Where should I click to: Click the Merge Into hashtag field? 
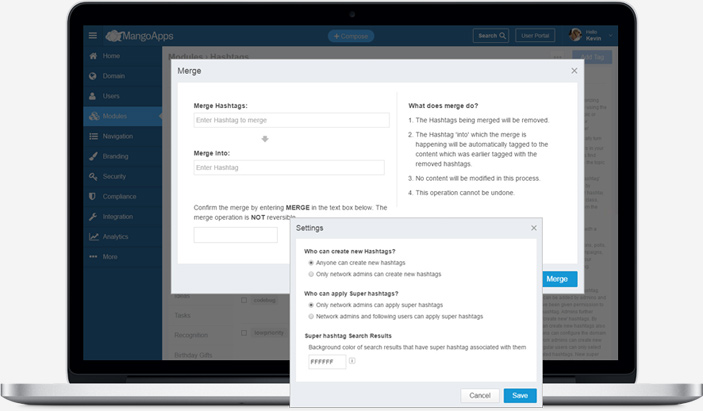coord(289,168)
